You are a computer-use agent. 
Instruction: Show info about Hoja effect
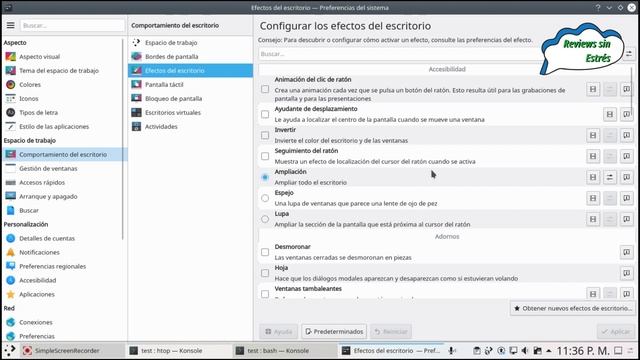coord(627,273)
